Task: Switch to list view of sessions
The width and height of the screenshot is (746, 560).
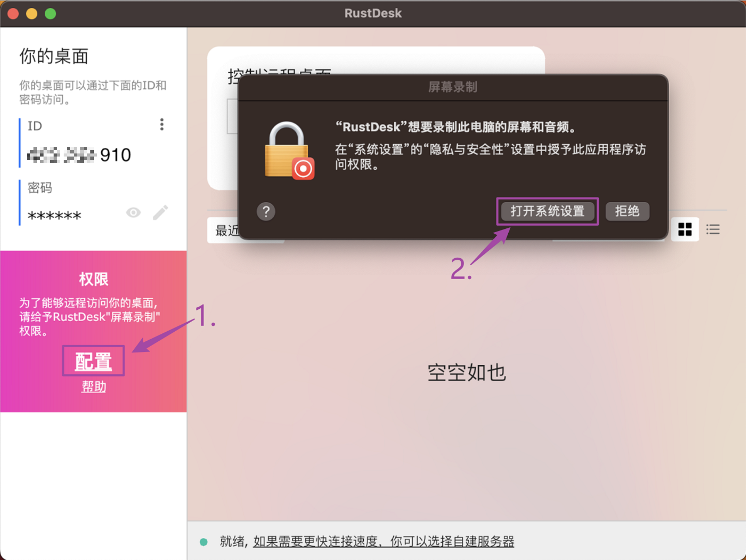Action: pyautogui.click(x=713, y=229)
